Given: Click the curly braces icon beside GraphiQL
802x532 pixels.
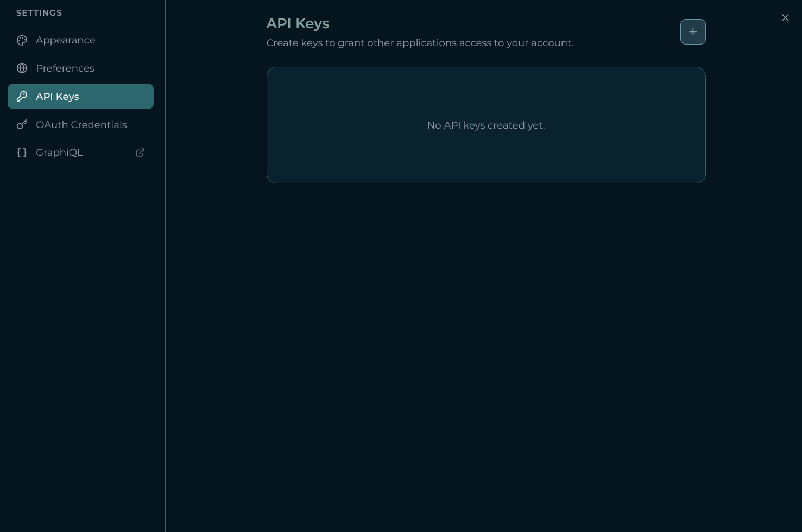Looking at the screenshot, I should coord(22,153).
